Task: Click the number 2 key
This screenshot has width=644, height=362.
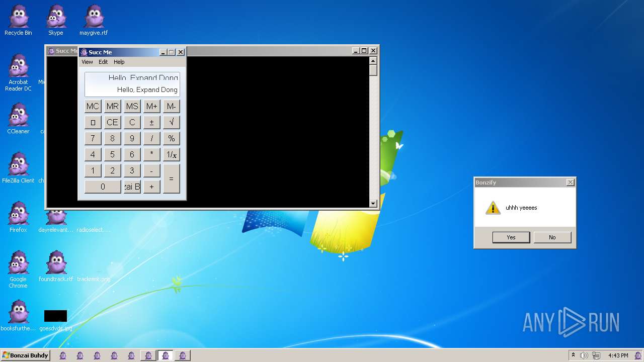Action: coord(112,170)
